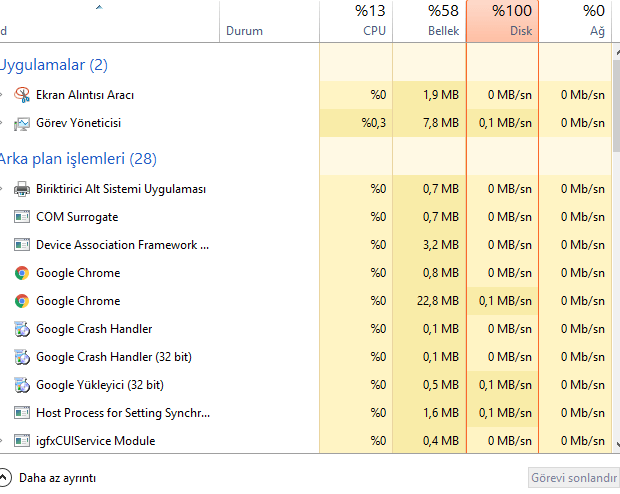Image resolution: width=620 pixels, height=494 pixels.
Task: Select the Host Process for Setting Synchr name
Action: (x=123, y=413)
